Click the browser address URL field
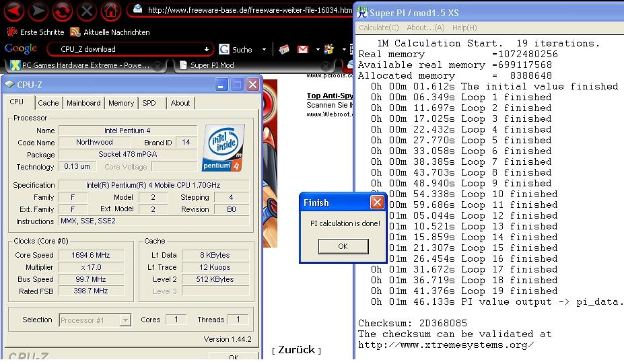The image size is (624, 364). tap(249, 10)
